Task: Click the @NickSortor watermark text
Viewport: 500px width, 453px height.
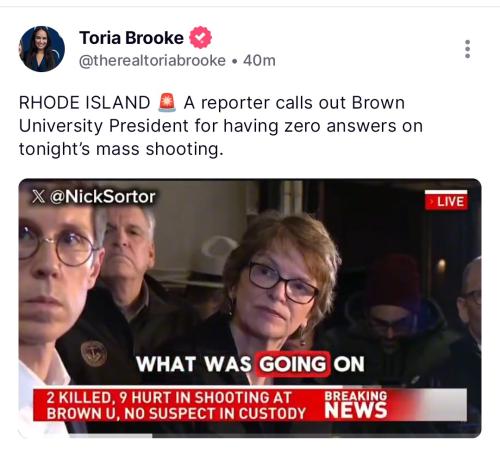Action: click(103, 197)
